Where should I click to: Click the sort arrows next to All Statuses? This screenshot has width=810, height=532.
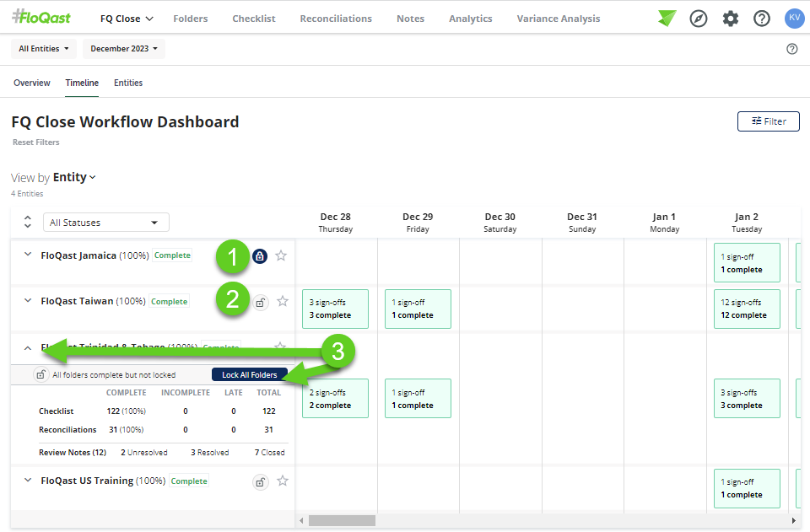click(28, 222)
